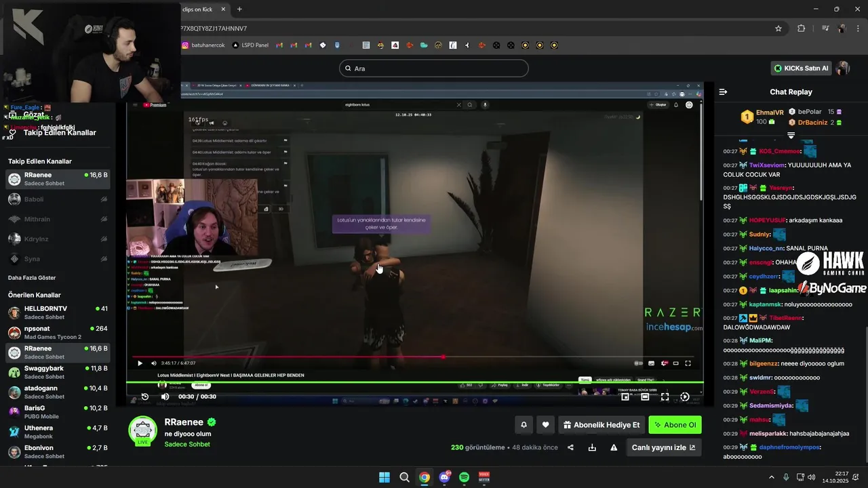Viewport: 868px width, 488px height.
Task: Click username kaptanmsk in chat
Action: 766,304
